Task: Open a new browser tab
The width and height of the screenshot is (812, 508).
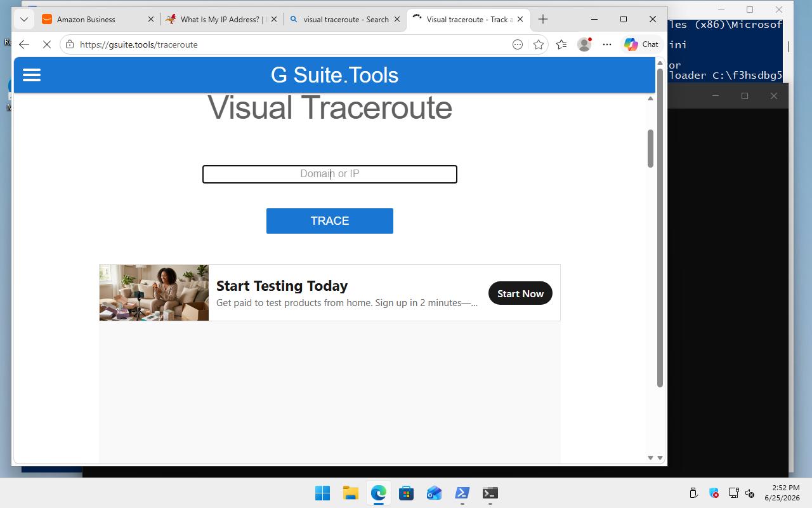Action: click(543, 19)
